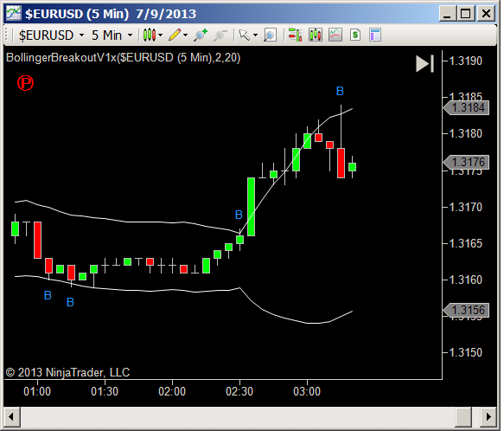Open the 5 Min interval dropdown
The width and height of the screenshot is (504, 431).
tap(112, 35)
